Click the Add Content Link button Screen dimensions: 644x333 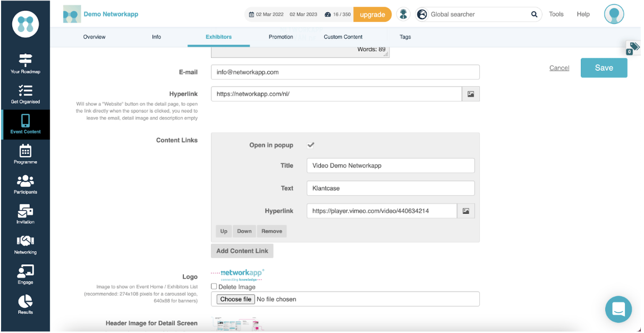pyautogui.click(x=242, y=251)
